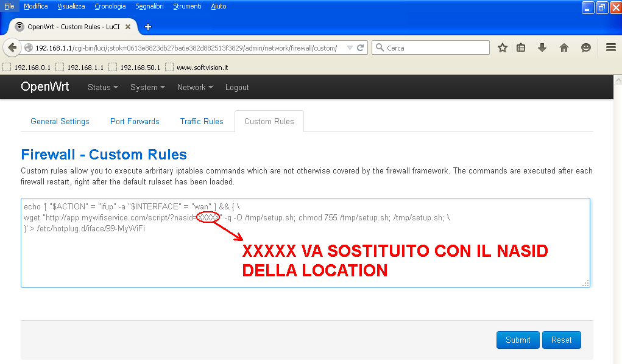The width and height of the screenshot is (622, 364).
Task: Select the Custom Rules tab
Action: click(x=269, y=121)
